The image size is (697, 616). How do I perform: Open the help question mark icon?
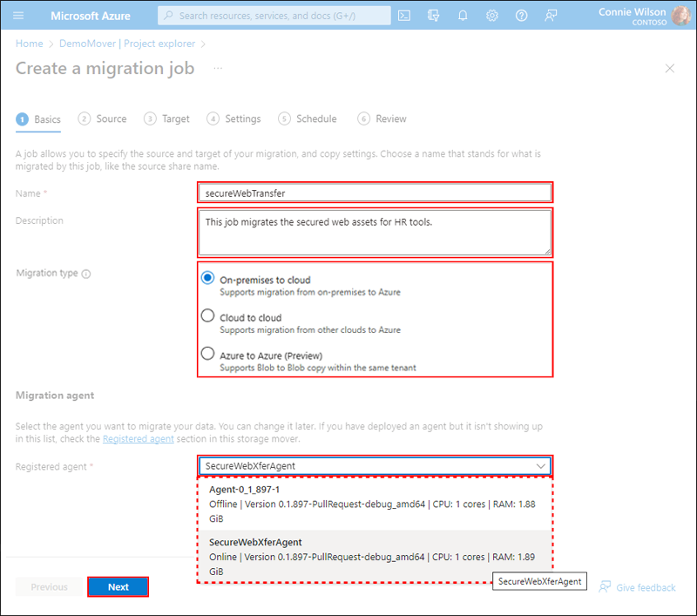click(521, 16)
